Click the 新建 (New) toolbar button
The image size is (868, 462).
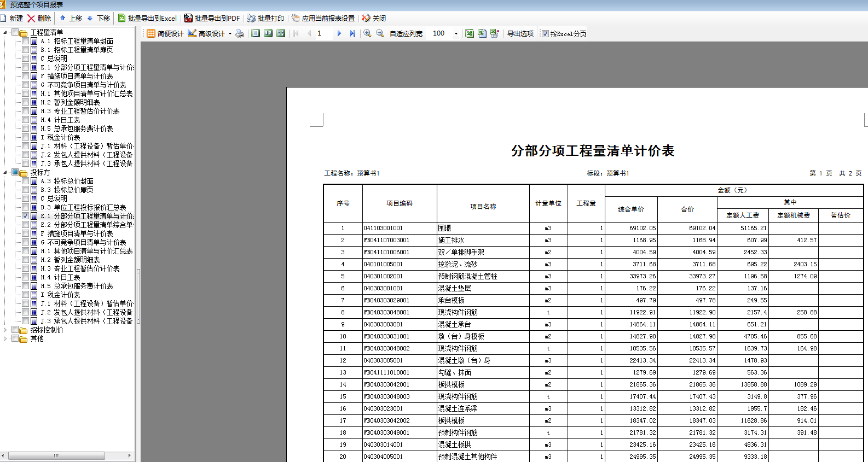point(11,18)
